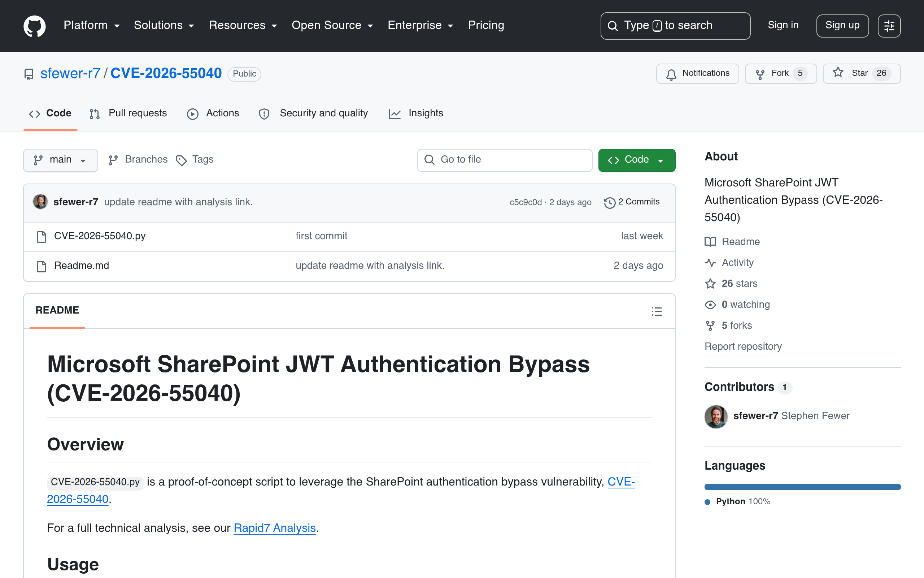Click the Report repository link
Viewport: 924px width, 578px height.
[x=743, y=346]
